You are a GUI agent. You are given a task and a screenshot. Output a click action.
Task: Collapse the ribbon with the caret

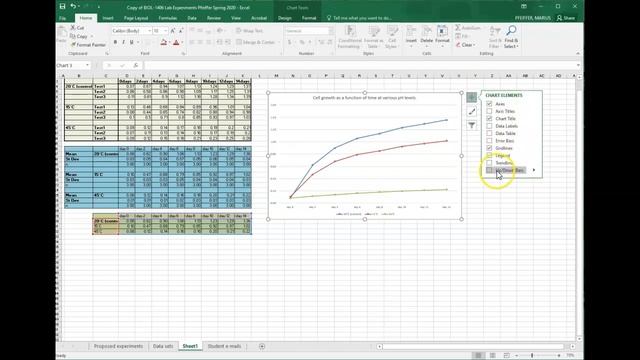pos(578,53)
